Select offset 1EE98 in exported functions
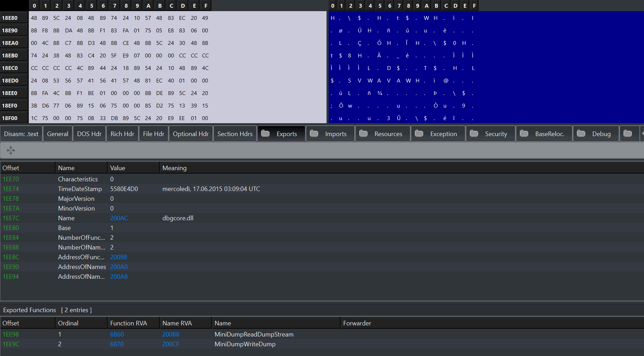 click(11, 334)
